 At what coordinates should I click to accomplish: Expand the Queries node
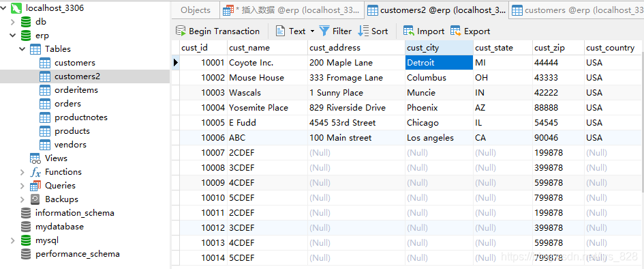(x=22, y=186)
